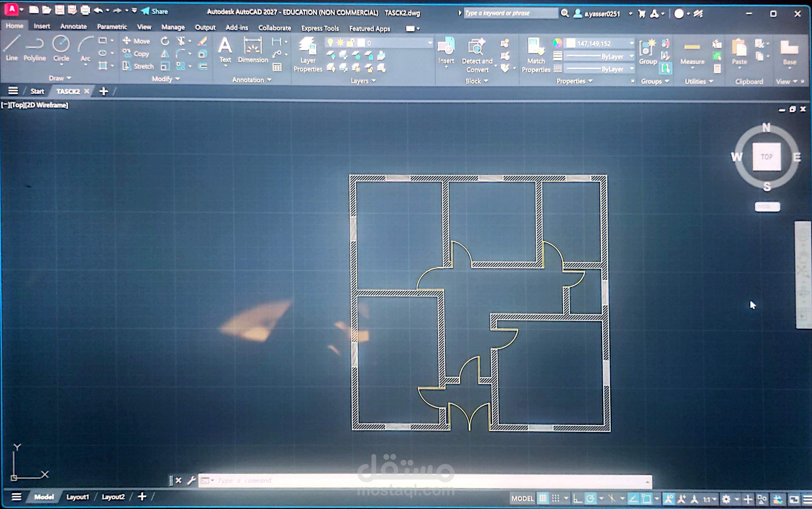Expand the Layers panel

pos(363,81)
